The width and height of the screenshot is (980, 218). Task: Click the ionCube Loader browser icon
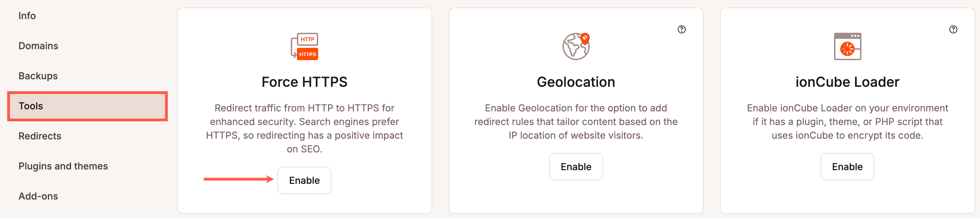(x=847, y=46)
